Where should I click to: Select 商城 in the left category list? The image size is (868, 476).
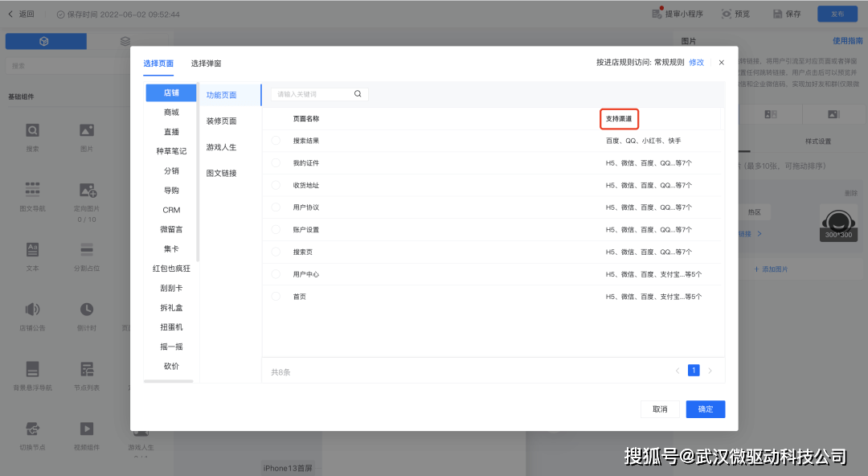click(x=171, y=113)
